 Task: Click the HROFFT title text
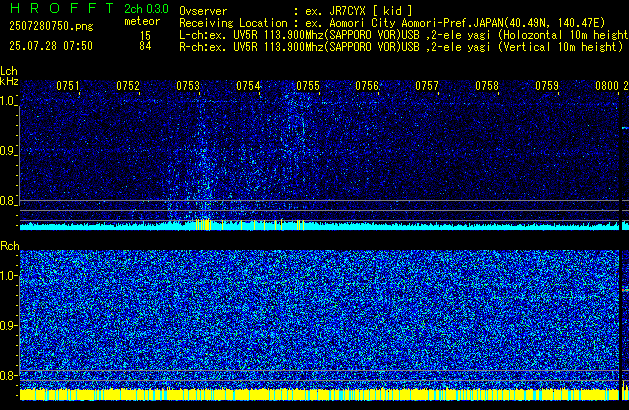[62, 8]
